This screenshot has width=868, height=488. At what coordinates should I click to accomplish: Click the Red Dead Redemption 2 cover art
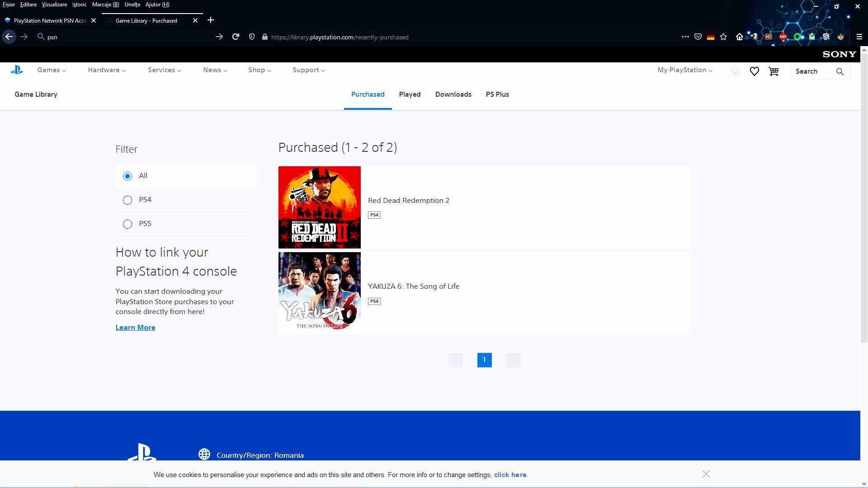click(x=319, y=207)
